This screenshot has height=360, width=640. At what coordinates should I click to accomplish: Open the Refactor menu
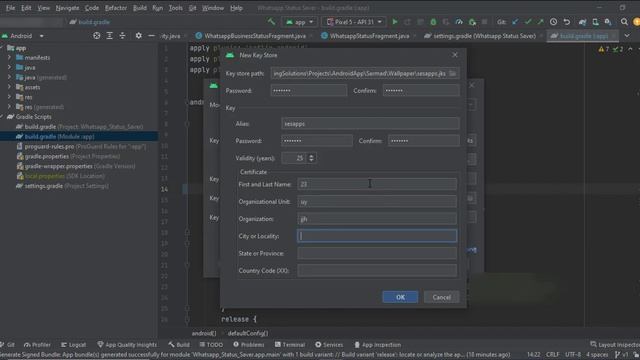click(116, 8)
